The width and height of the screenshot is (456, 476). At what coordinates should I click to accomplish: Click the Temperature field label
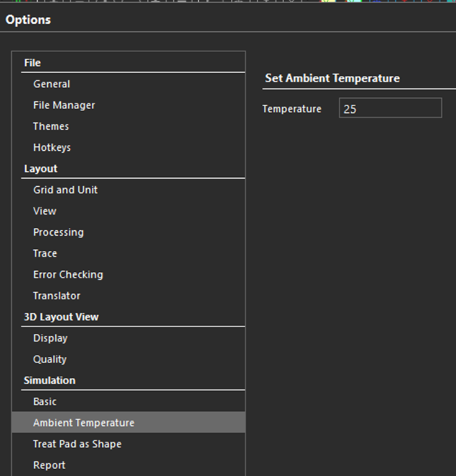tap(292, 109)
